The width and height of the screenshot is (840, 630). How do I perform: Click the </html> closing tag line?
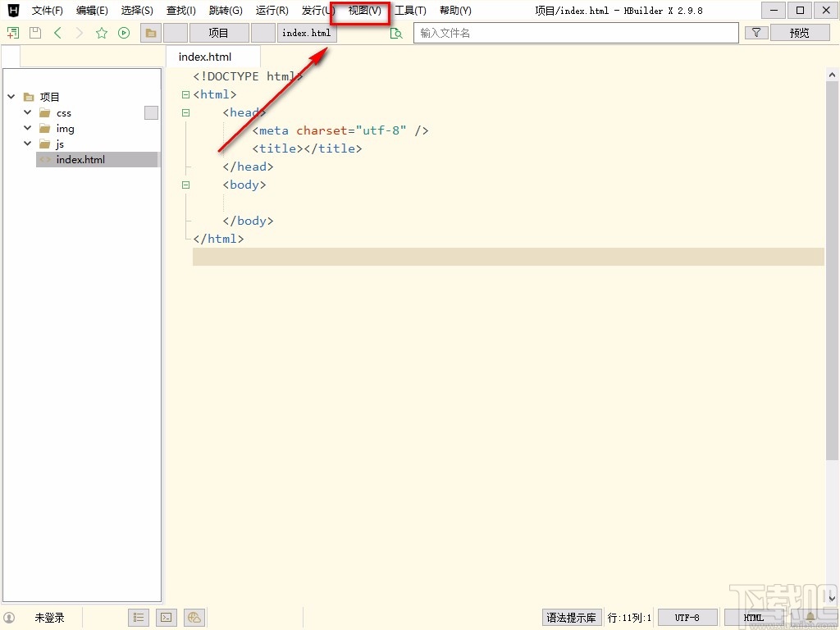click(218, 239)
